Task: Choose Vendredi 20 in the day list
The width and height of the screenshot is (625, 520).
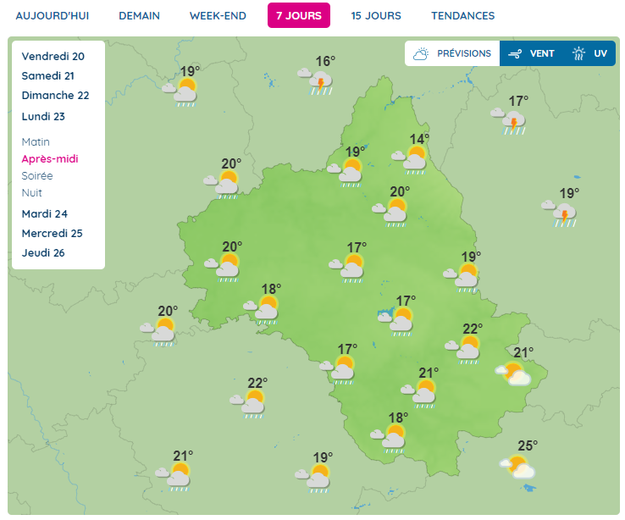Action: 53,56
